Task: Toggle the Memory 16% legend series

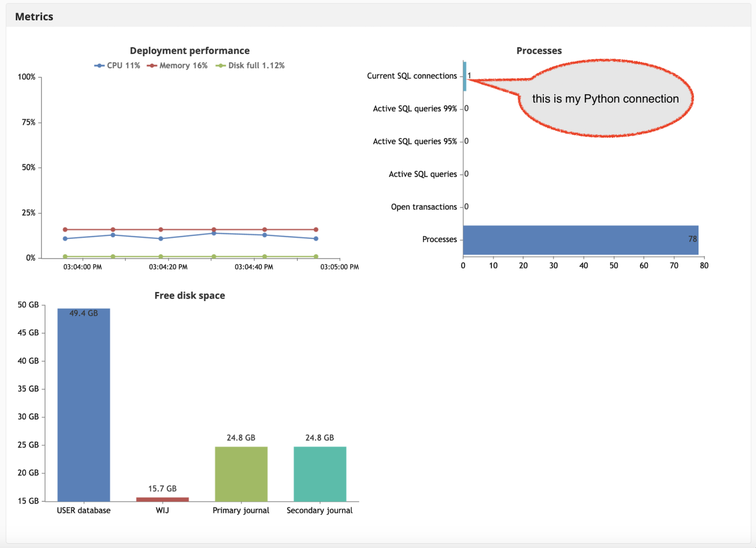Action: click(x=178, y=66)
